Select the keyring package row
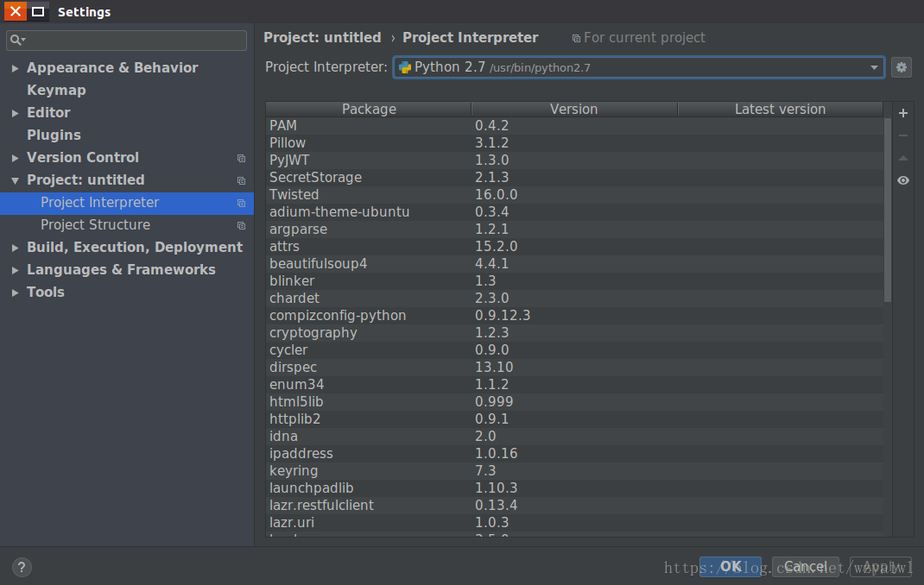924x585 pixels. coord(574,471)
